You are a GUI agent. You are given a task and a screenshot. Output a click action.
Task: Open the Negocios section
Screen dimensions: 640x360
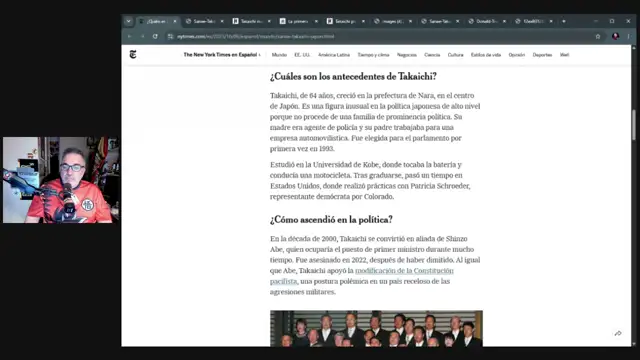coord(407,55)
